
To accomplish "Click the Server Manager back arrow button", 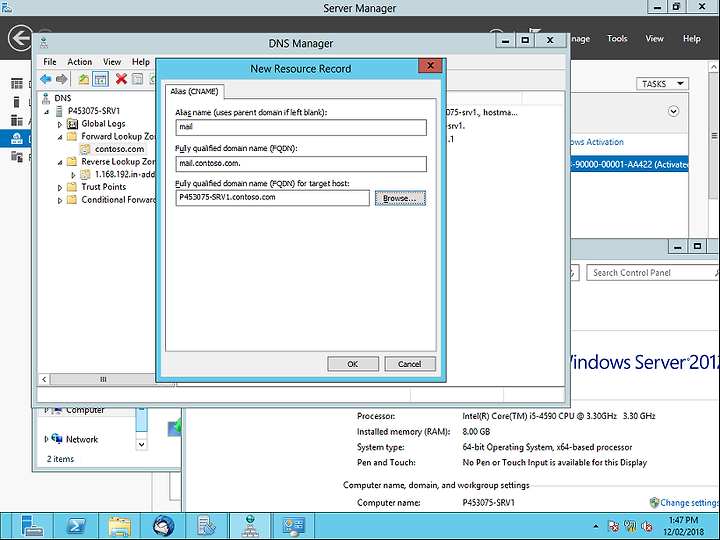I will coord(20,38).
